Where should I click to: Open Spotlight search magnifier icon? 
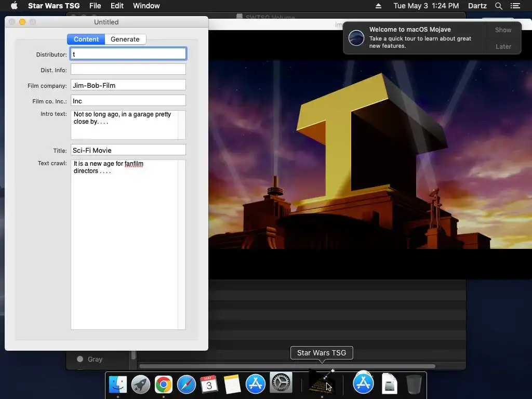click(x=498, y=6)
